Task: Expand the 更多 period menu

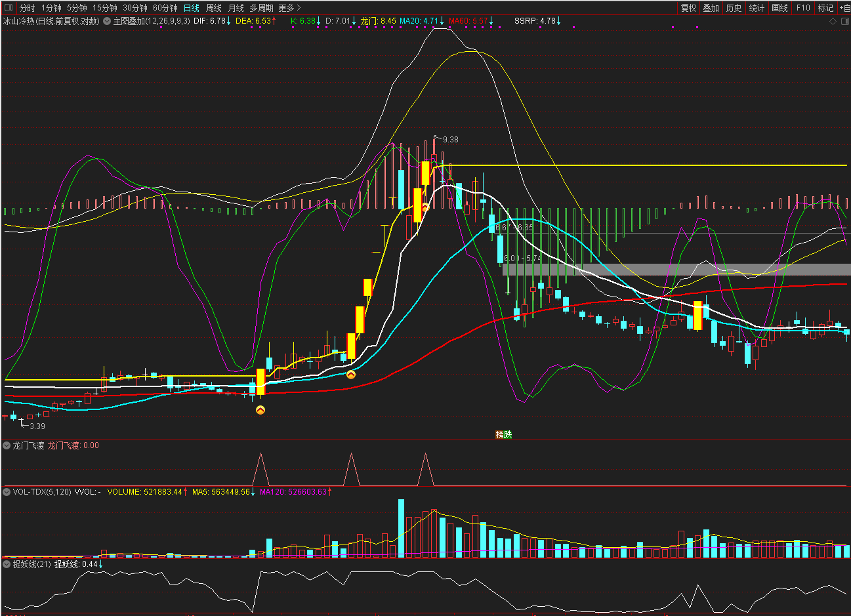Action: (290, 8)
